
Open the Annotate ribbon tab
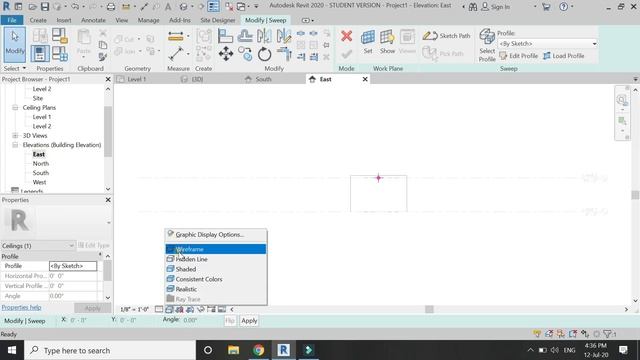[93, 20]
